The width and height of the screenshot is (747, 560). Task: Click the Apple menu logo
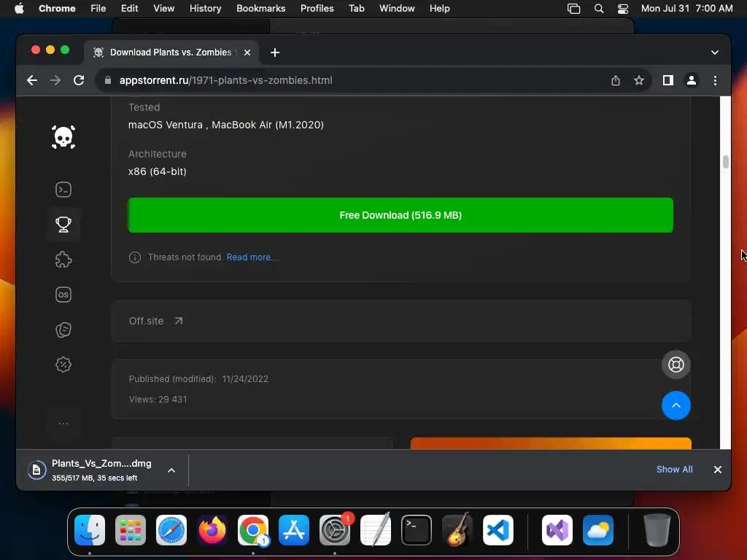coord(19,9)
